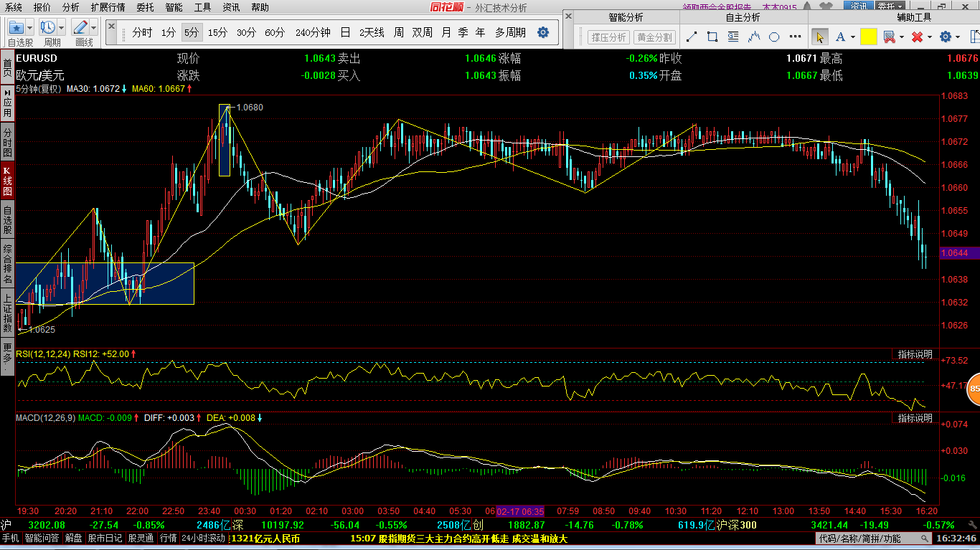980x550 pixels.
Task: Click the 画线 pencil icon
Action: point(80,27)
